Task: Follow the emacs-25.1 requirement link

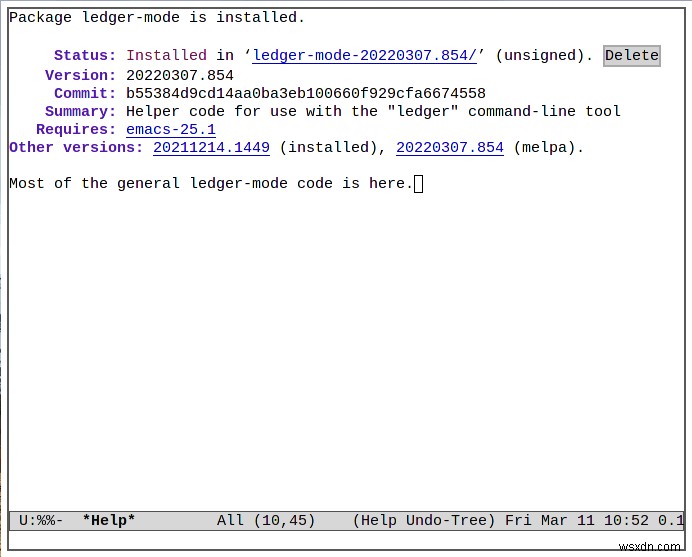Action: tap(171, 129)
